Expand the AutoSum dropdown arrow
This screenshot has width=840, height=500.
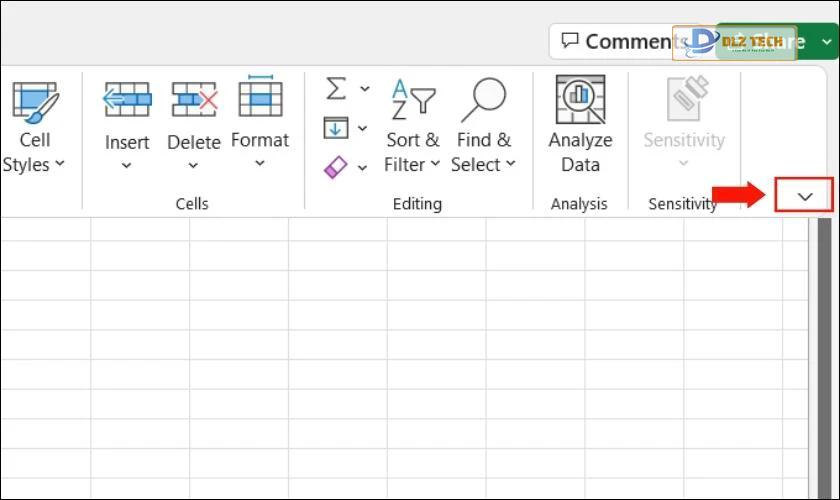click(364, 89)
